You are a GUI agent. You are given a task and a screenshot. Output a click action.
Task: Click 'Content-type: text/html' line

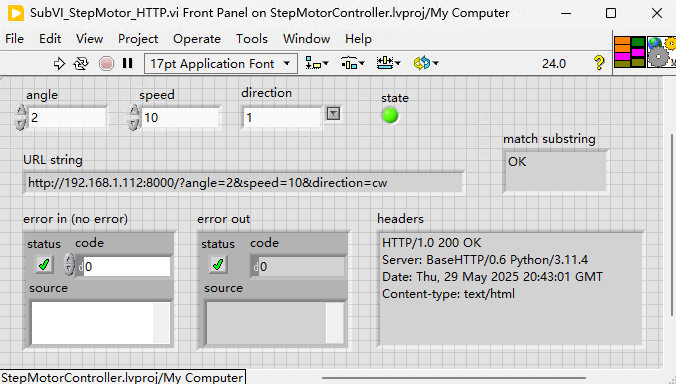(x=448, y=294)
